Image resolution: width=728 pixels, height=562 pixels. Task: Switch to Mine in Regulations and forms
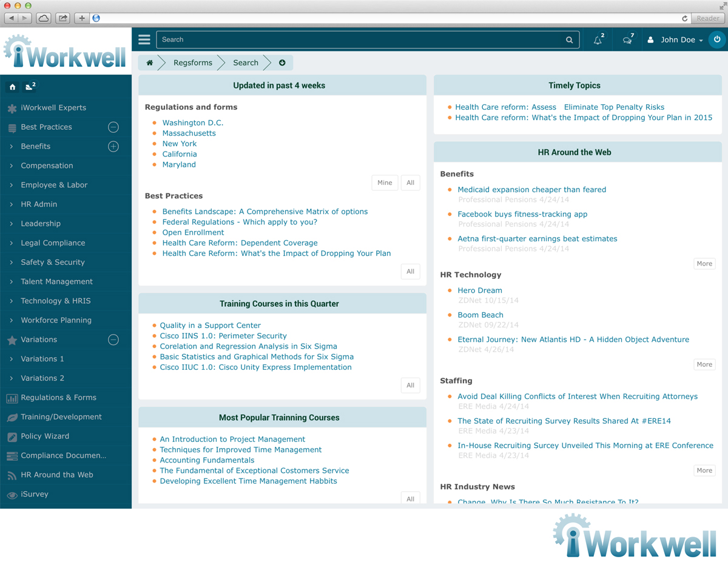(x=385, y=182)
